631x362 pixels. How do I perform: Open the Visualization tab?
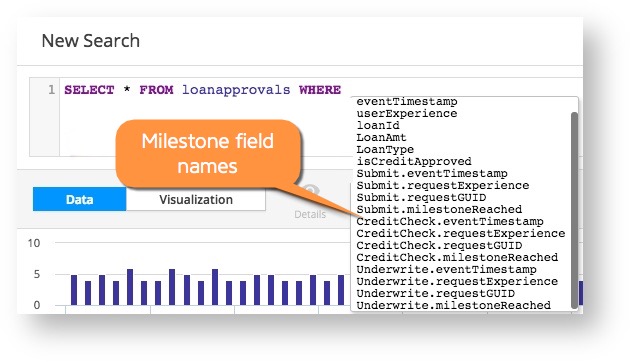click(x=196, y=199)
